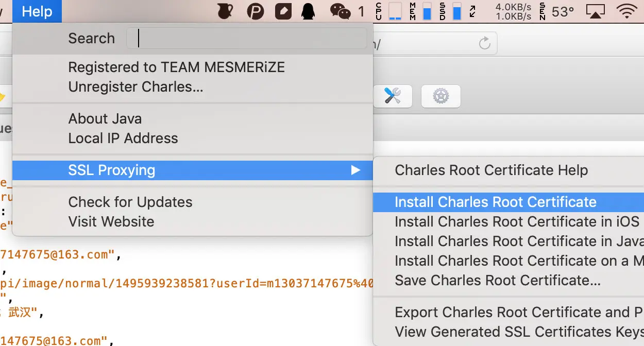This screenshot has width=644, height=346.
Task: Select Unregister Charles... menu item
Action: (x=135, y=87)
